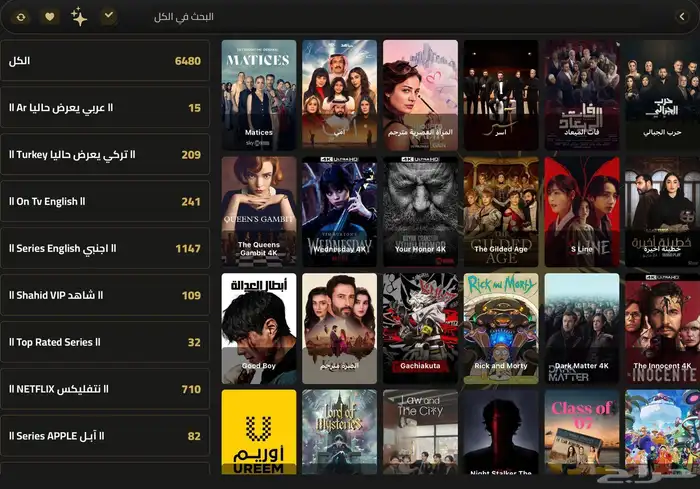This screenshot has height=489, width=700.
Task: Select the Turkey تركي يعرض حاليا category
Action: (x=105, y=155)
